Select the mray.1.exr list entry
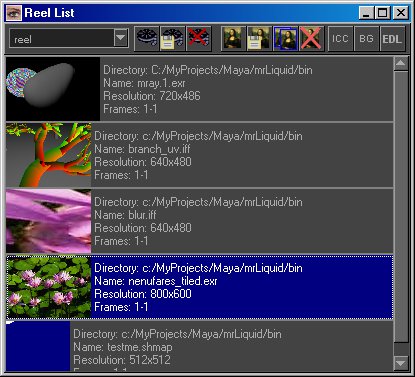 pos(199,89)
